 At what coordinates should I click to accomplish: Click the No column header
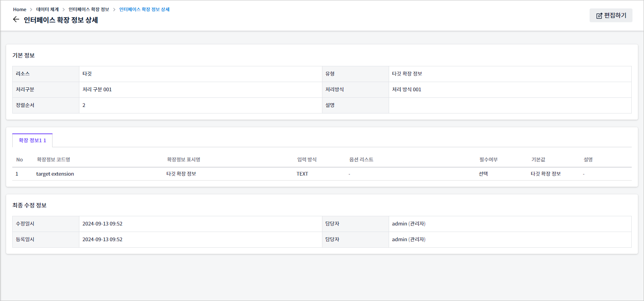(20, 160)
